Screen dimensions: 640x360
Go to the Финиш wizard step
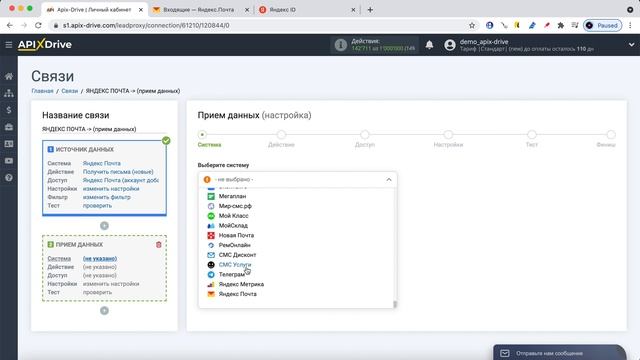[x=611, y=134]
